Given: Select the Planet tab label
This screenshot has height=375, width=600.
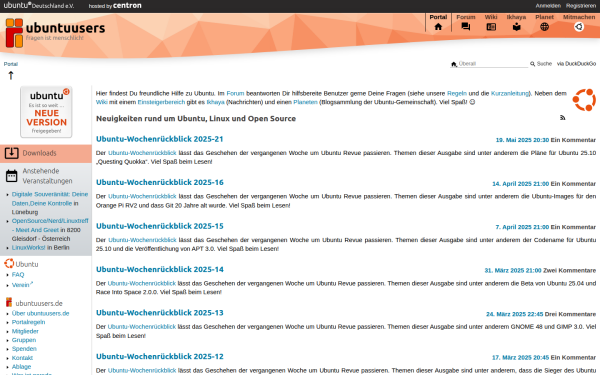Looking at the screenshot, I should point(544,17).
